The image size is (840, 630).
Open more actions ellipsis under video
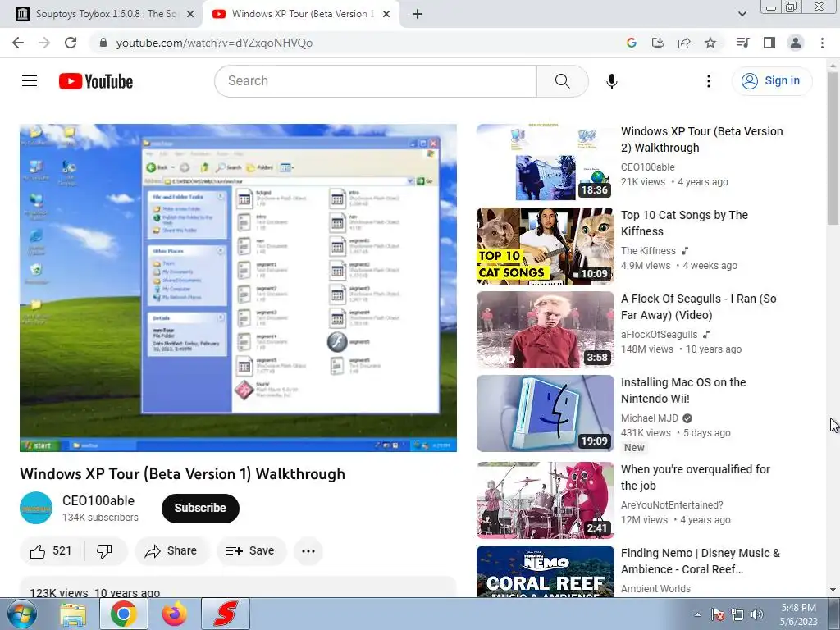click(x=308, y=550)
